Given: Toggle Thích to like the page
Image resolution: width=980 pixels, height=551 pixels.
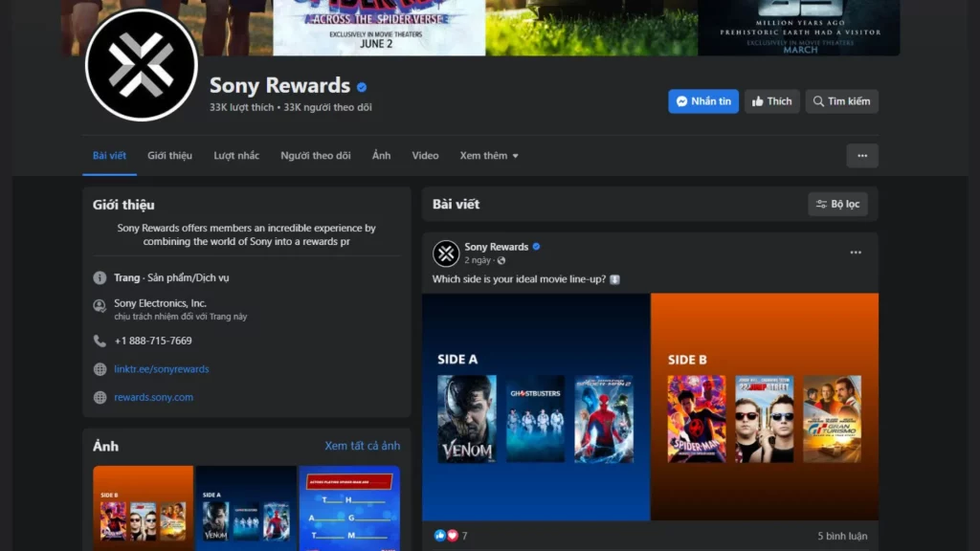Looking at the screenshot, I should point(771,100).
